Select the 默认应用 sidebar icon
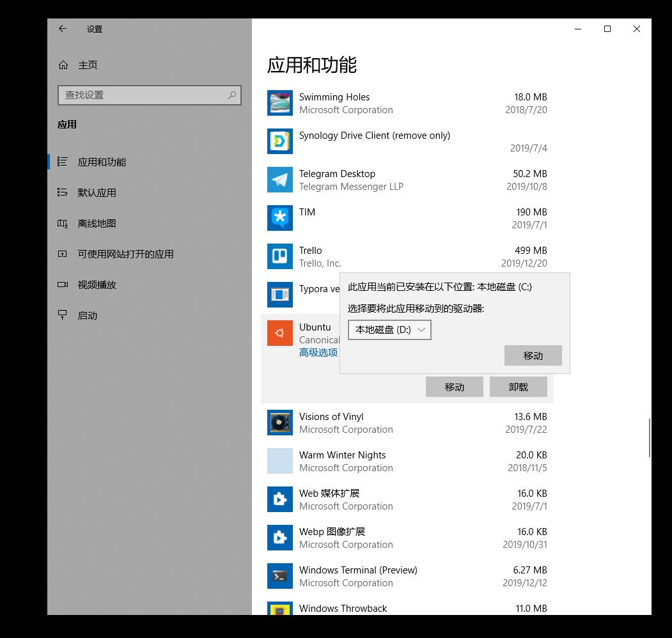 pyautogui.click(x=63, y=192)
